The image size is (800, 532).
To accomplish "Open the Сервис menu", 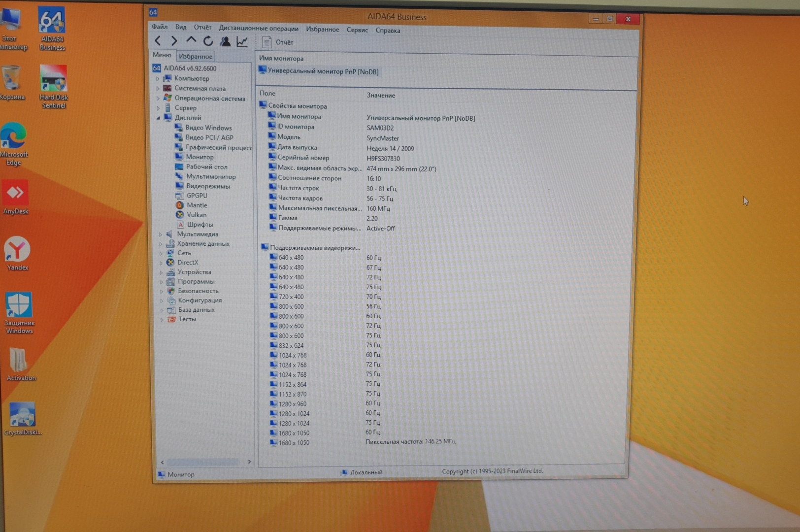I will [357, 30].
